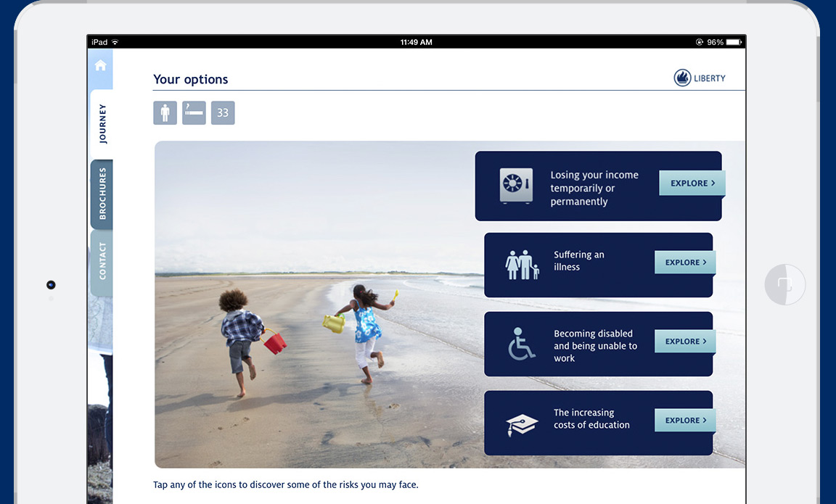The width and height of the screenshot is (836, 504).
Task: Click the Liberty logo
Action: (x=700, y=78)
